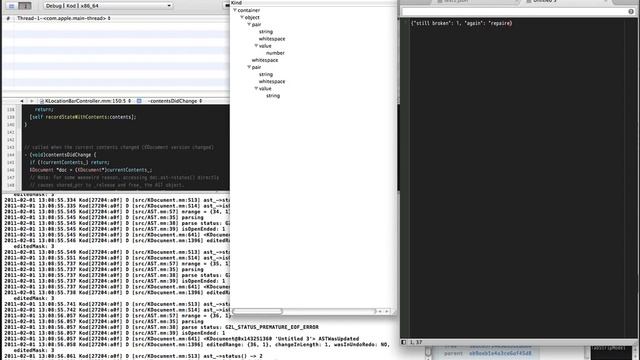Click the file icon beside KLocationBarController.mm

42,101
